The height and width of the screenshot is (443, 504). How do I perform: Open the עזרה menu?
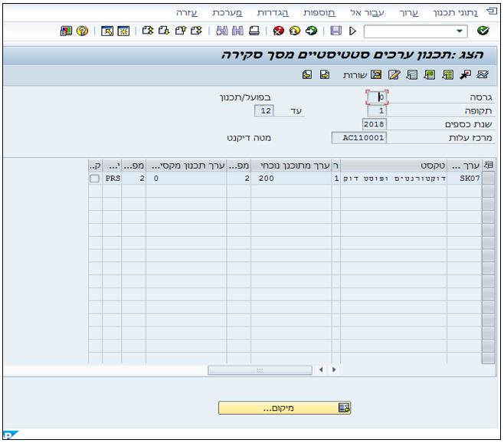(187, 12)
